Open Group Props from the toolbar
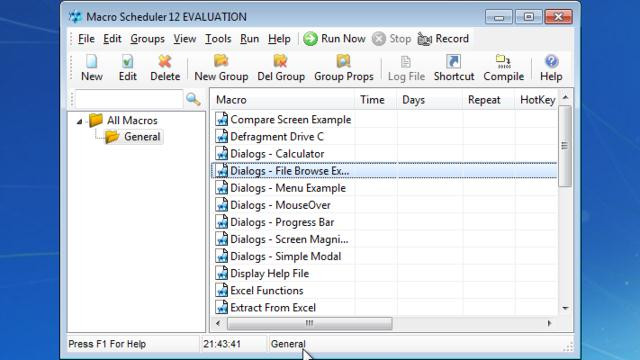 point(344,68)
